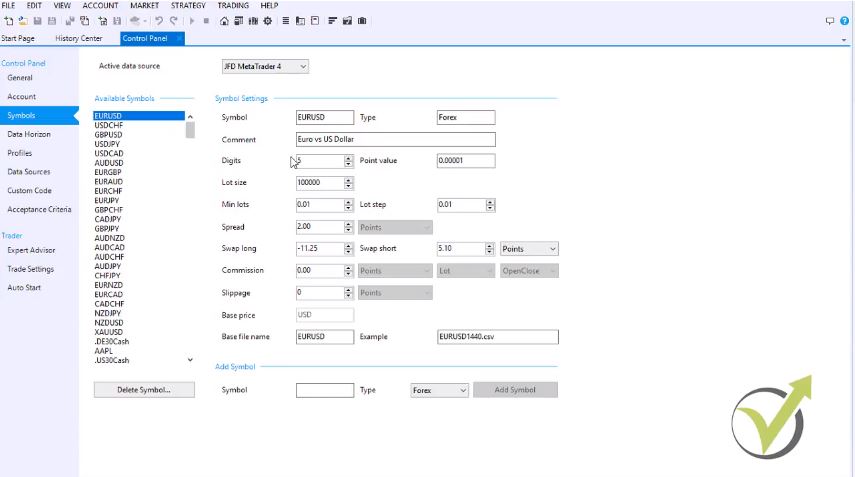Click the Delete Symbol button
This screenshot has height=477, width=855.
tap(144, 390)
